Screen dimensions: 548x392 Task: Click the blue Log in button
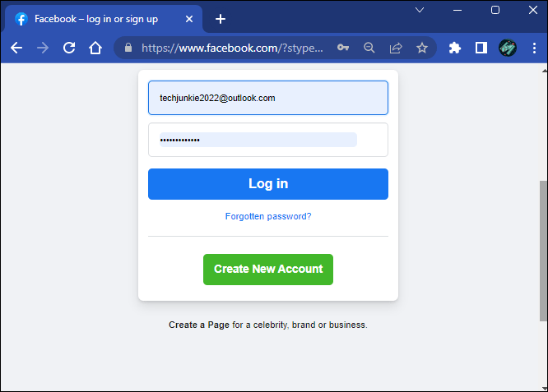point(268,184)
